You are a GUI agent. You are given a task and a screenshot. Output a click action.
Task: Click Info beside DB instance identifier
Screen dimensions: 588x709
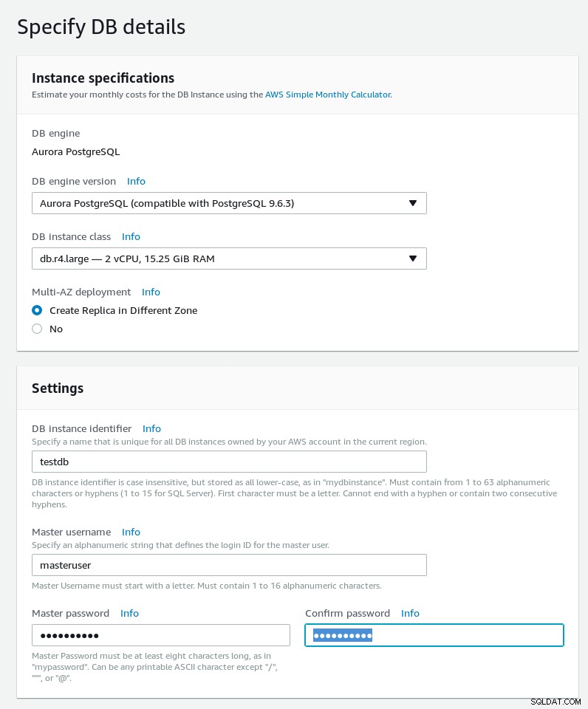pos(151,428)
